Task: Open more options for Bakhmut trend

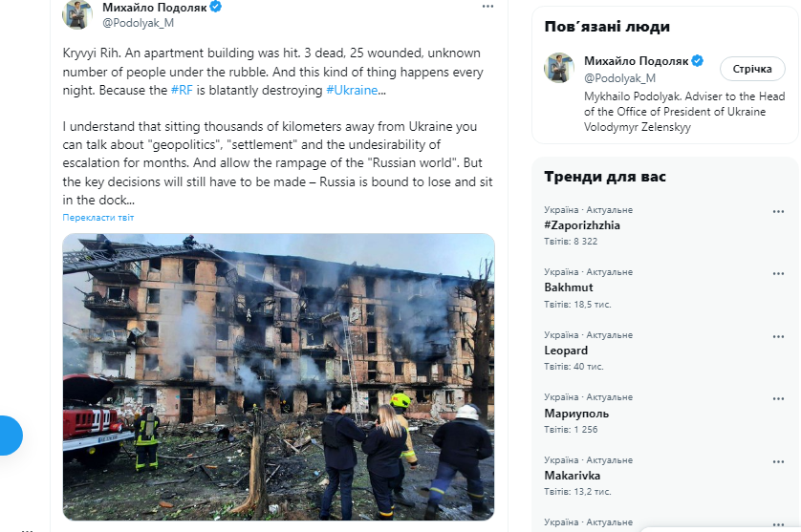Action: (x=778, y=274)
